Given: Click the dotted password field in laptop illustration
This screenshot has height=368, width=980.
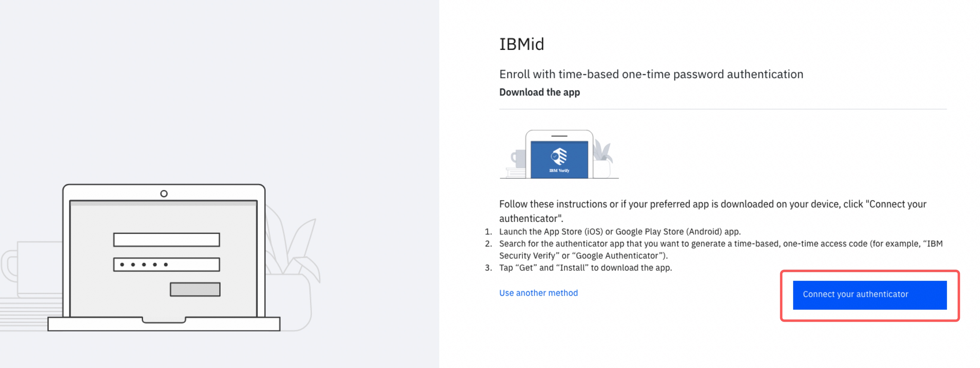Looking at the screenshot, I should click(166, 265).
